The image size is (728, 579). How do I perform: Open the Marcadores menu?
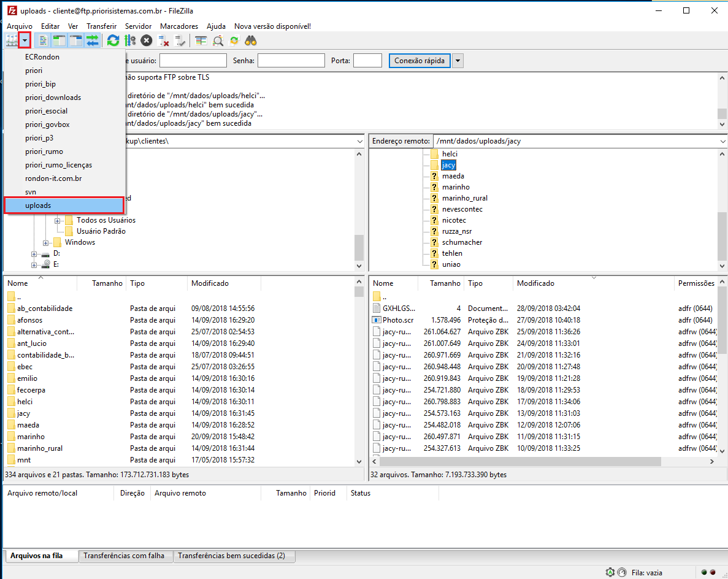point(179,26)
